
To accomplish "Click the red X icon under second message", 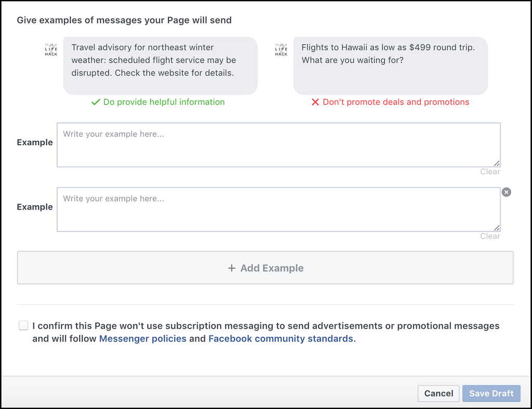I will point(315,102).
